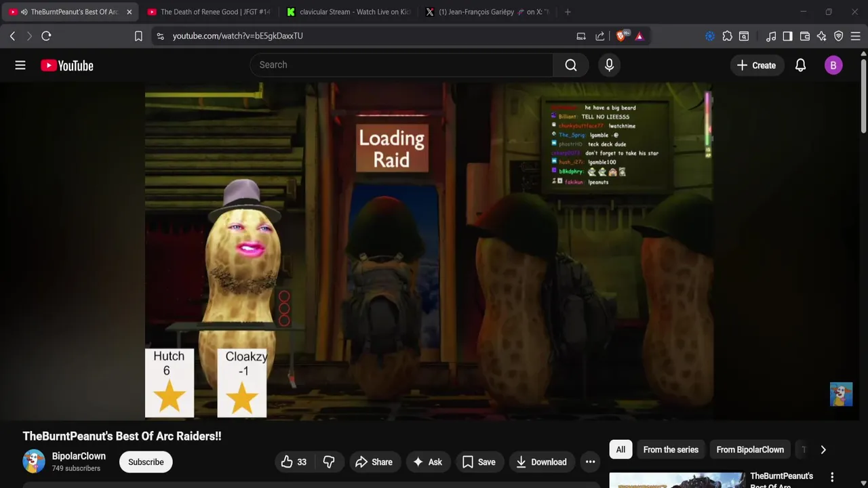This screenshot has width=868, height=488.
Task: Click the search magnifier button
Action: [571, 65]
